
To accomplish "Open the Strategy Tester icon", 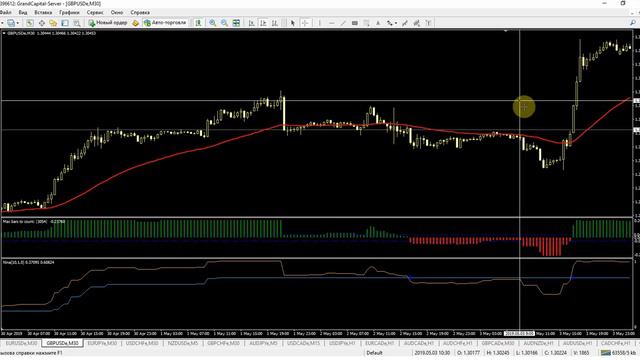I will 77,23.
